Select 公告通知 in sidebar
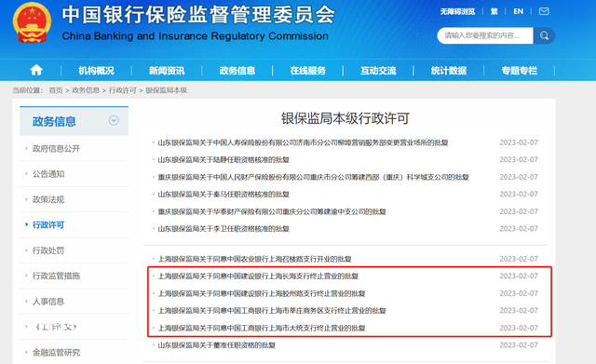 tap(48, 174)
